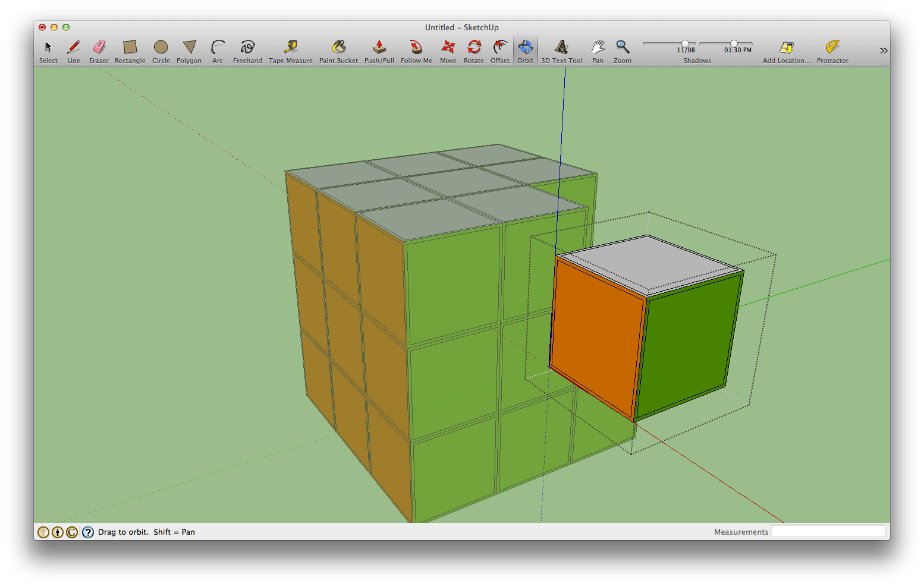
Task: Activate the Follow Me tool
Action: click(x=416, y=48)
